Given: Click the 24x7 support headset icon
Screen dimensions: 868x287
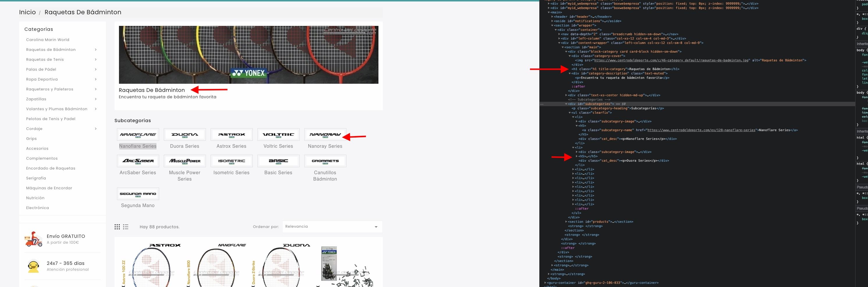Looking at the screenshot, I should click(x=33, y=266).
